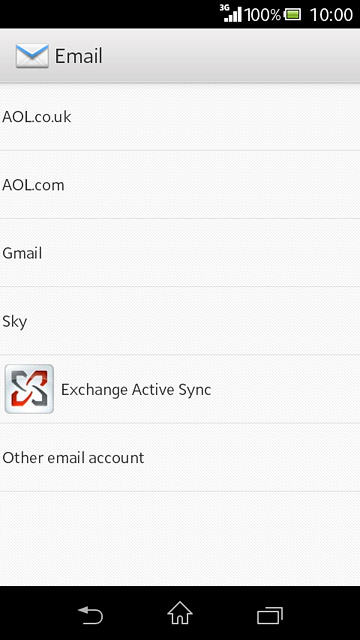
Task: Click the empty header area right of Email
Action: [231, 56]
